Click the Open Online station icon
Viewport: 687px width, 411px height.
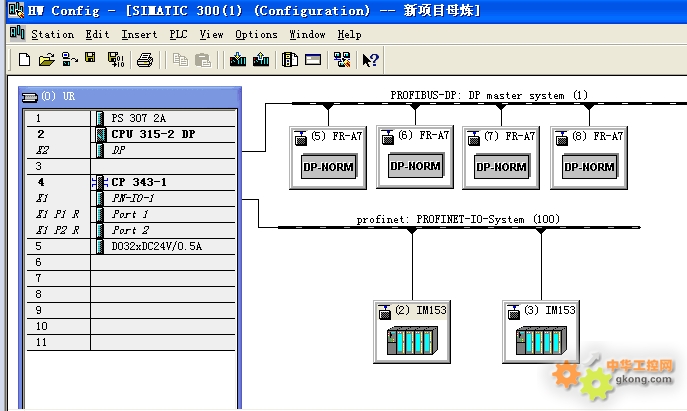69,60
